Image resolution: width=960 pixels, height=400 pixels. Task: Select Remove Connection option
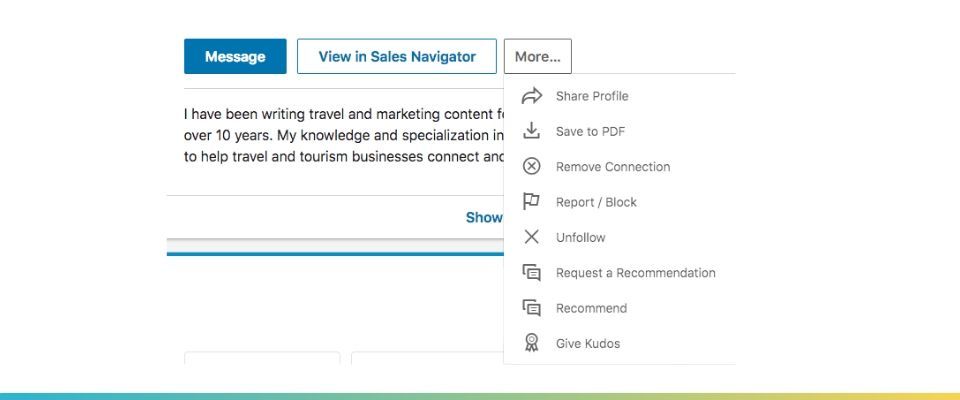620,167
